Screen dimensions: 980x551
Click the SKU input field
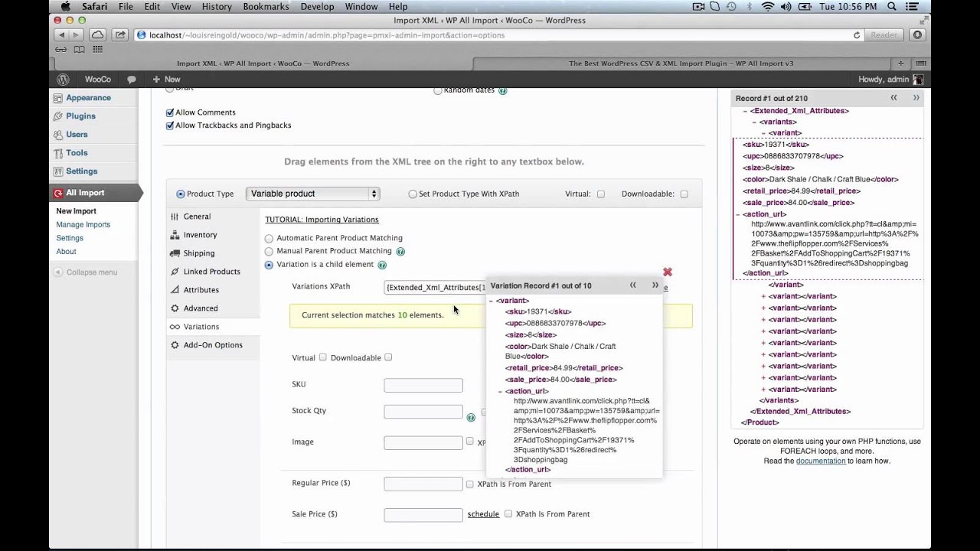423,385
